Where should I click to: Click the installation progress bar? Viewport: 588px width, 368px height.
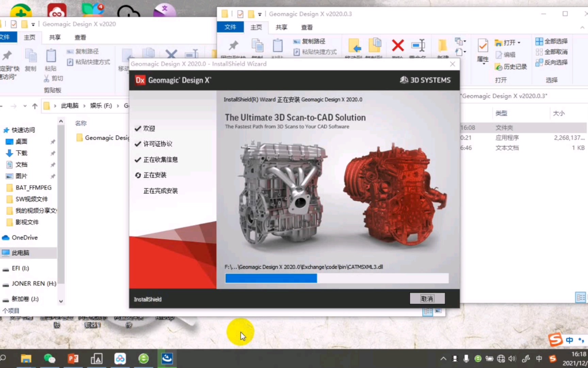337,278
